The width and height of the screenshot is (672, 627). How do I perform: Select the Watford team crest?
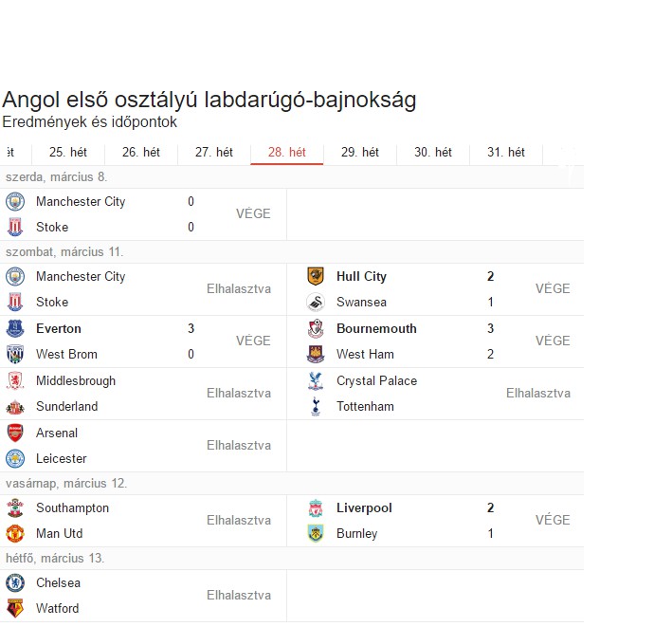[15, 609]
